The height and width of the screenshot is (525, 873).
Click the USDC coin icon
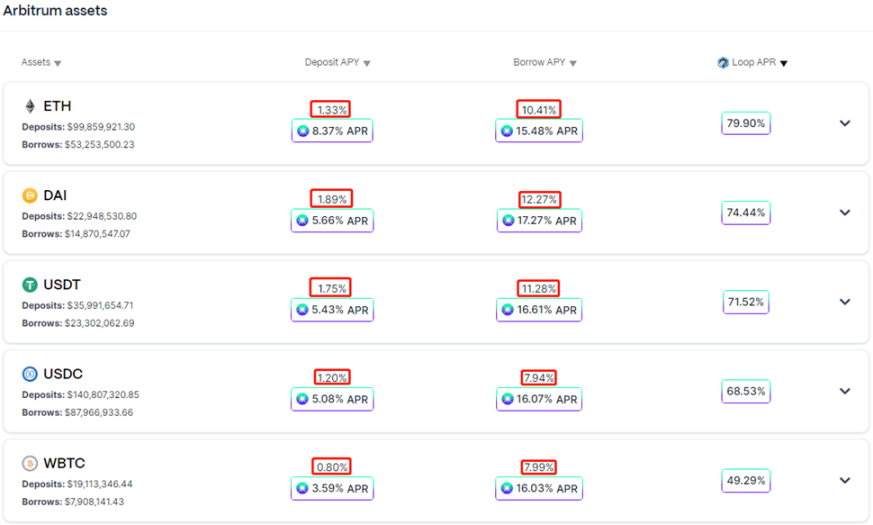(x=30, y=374)
